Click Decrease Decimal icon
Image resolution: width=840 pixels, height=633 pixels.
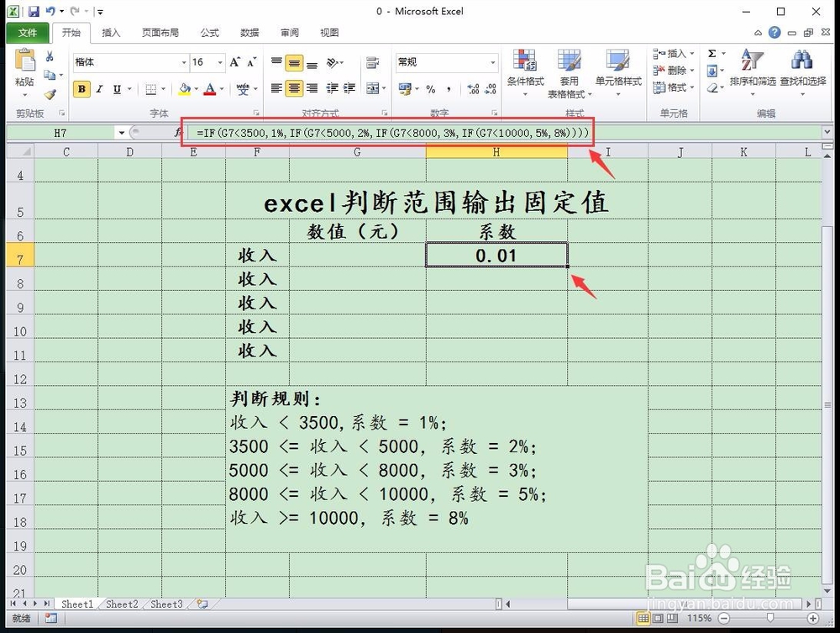pos(491,89)
